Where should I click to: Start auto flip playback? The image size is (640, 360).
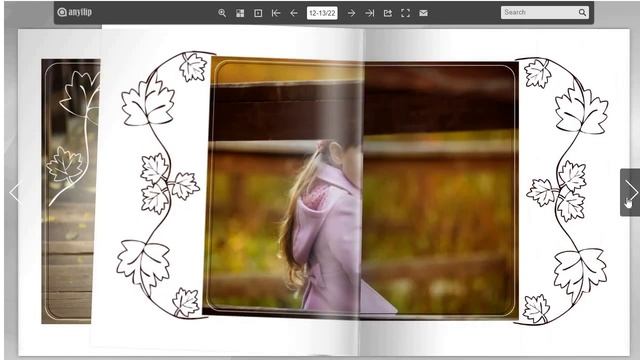258,13
